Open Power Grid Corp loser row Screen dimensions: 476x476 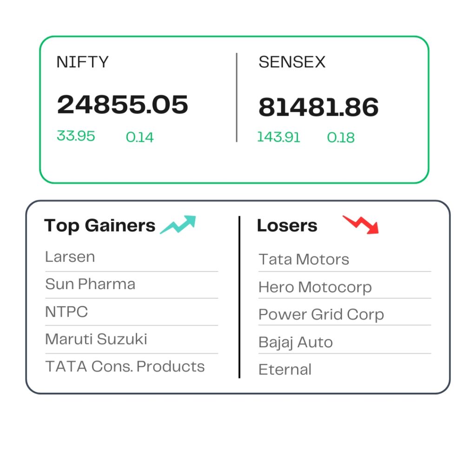(321, 315)
